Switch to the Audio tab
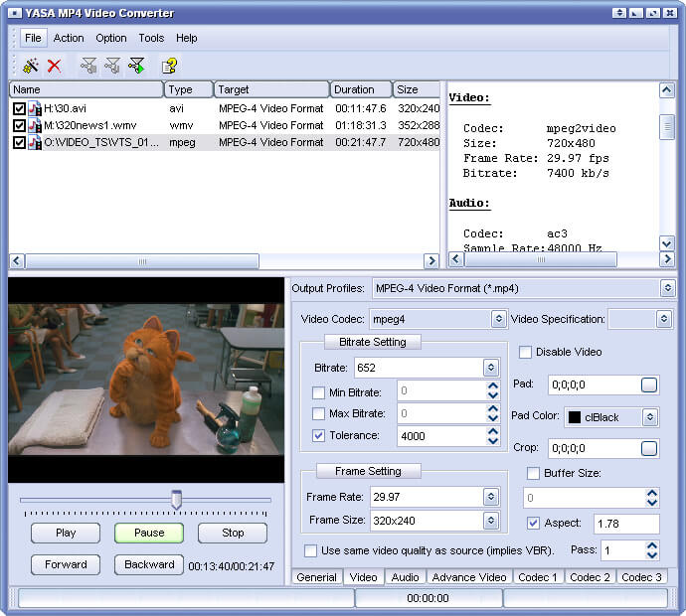The height and width of the screenshot is (616, 686). [x=405, y=576]
